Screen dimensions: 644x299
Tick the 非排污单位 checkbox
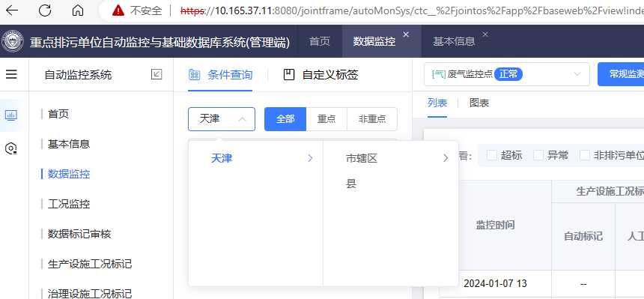[585, 155]
